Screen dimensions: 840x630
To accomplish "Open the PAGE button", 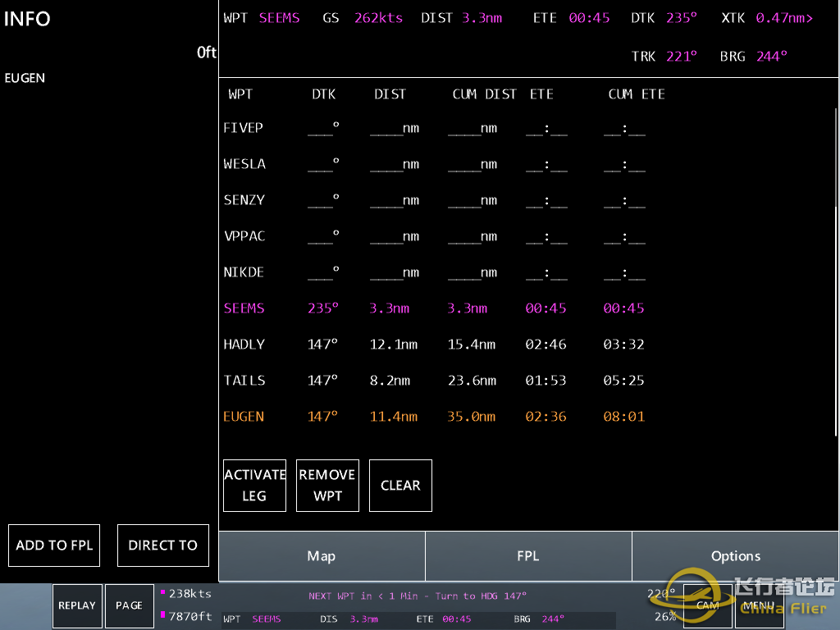I will point(129,605).
